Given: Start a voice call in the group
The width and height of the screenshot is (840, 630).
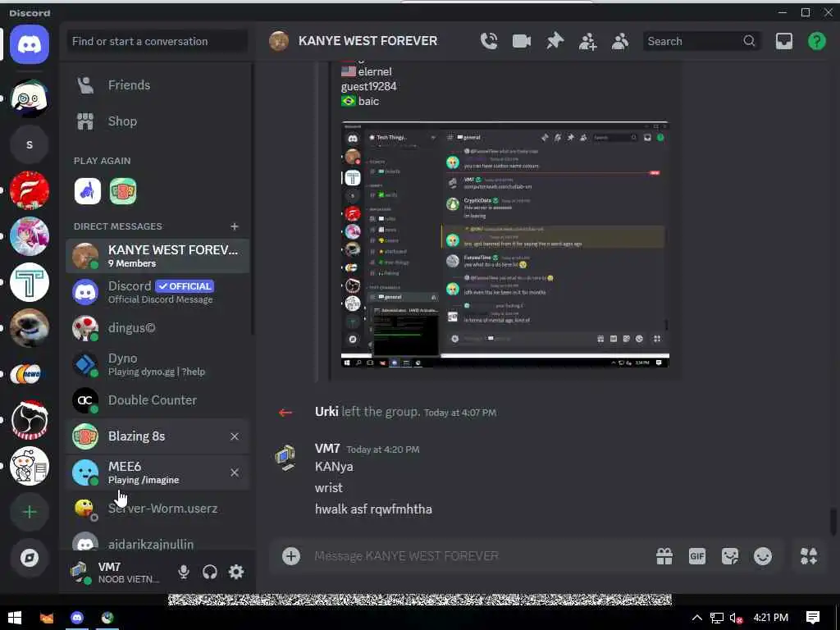Looking at the screenshot, I should coord(489,41).
